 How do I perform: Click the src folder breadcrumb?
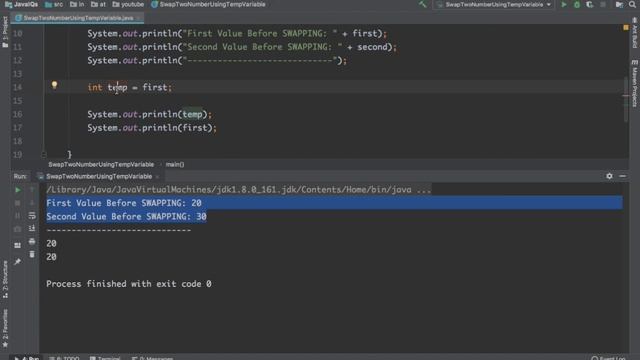tap(54, 4)
